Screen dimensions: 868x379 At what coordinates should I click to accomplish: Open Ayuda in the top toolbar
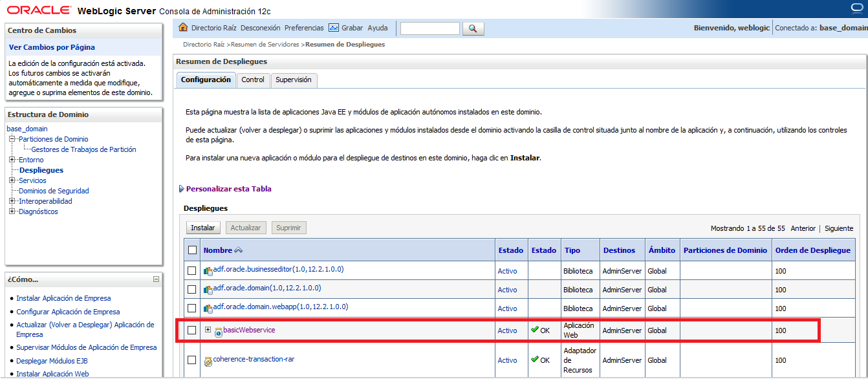(x=378, y=28)
